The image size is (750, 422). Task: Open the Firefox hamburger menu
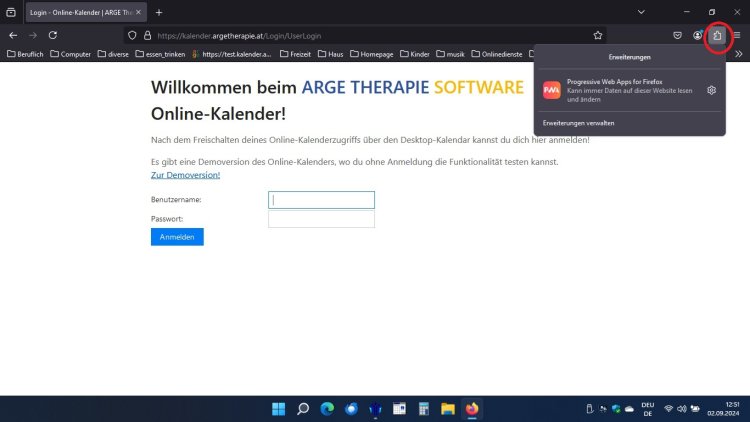click(x=737, y=35)
